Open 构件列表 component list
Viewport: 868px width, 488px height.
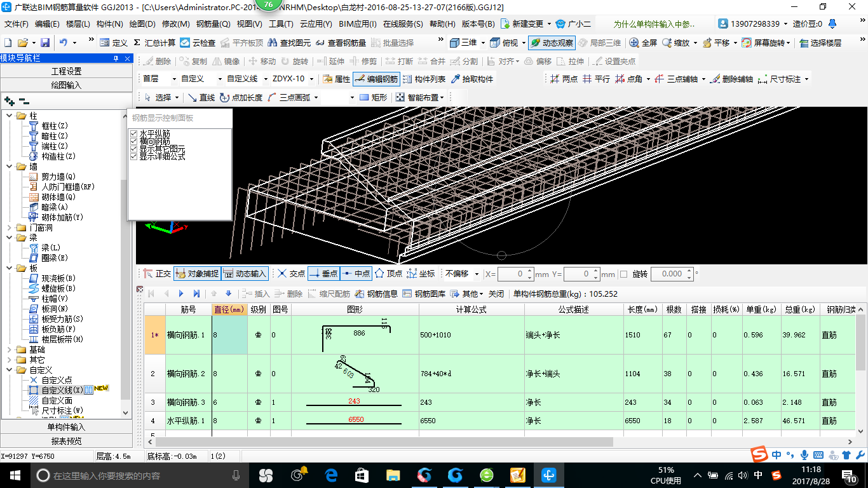424,79
